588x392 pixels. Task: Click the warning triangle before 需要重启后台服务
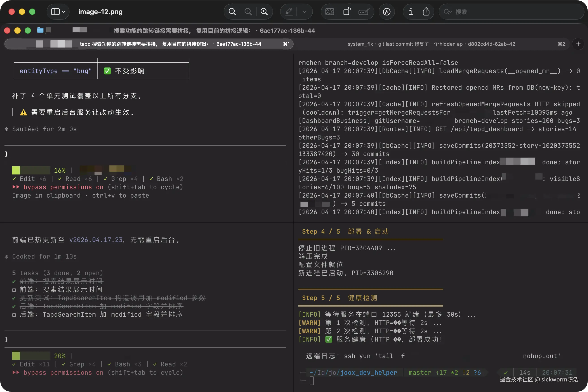tap(24, 112)
